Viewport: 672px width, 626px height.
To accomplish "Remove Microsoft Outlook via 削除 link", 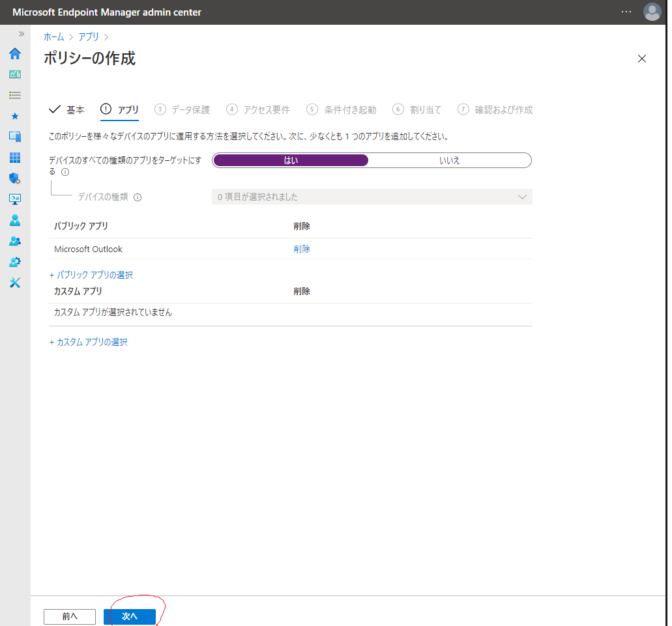I will 302,249.
